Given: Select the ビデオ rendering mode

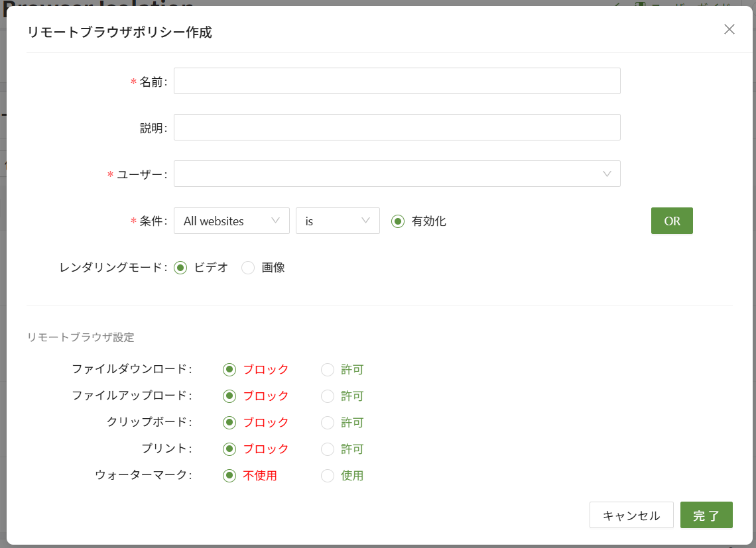Looking at the screenshot, I should tap(180, 268).
